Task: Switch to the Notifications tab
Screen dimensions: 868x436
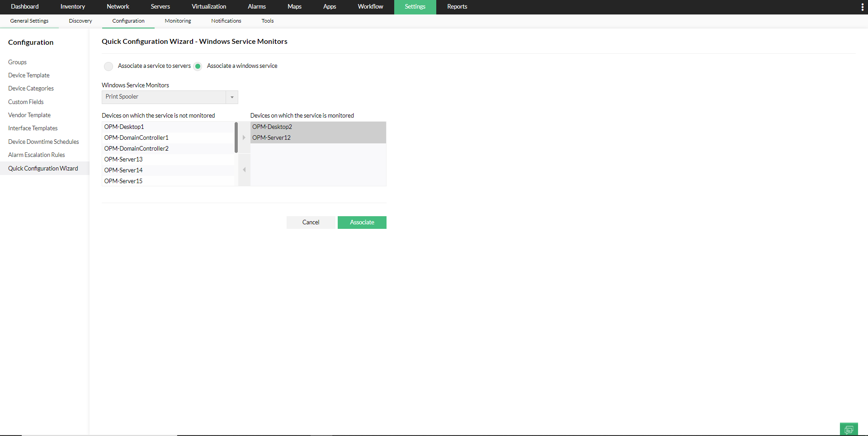Action: (x=226, y=21)
